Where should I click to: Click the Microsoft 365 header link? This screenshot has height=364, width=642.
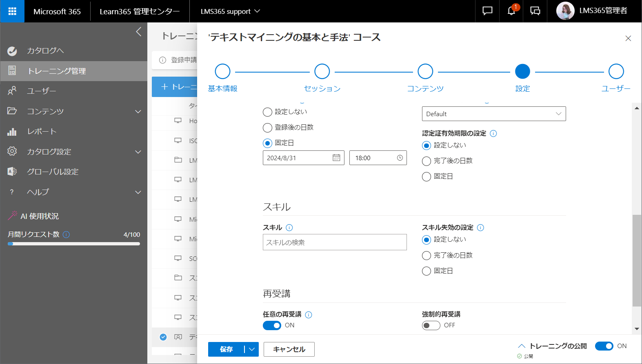click(x=57, y=11)
